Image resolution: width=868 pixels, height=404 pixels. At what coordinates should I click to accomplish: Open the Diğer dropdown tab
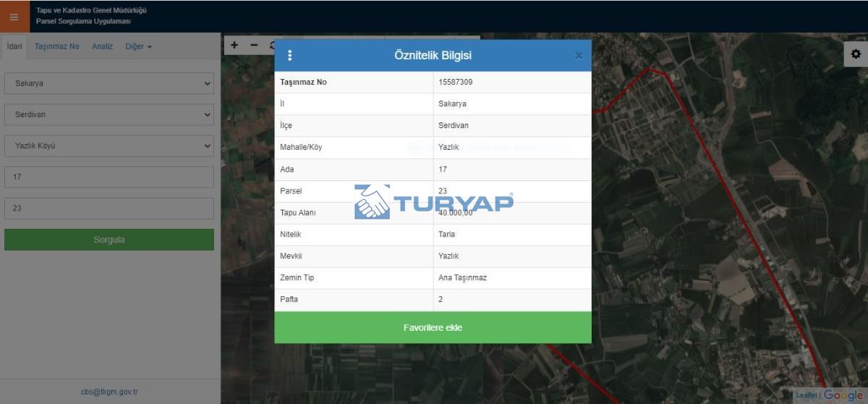[x=138, y=46]
